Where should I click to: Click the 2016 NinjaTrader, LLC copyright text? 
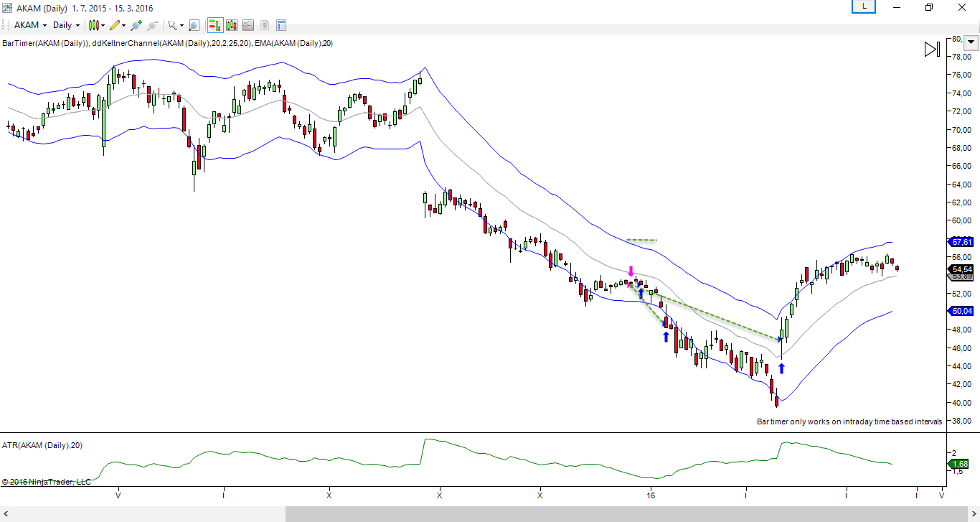pyautogui.click(x=47, y=482)
